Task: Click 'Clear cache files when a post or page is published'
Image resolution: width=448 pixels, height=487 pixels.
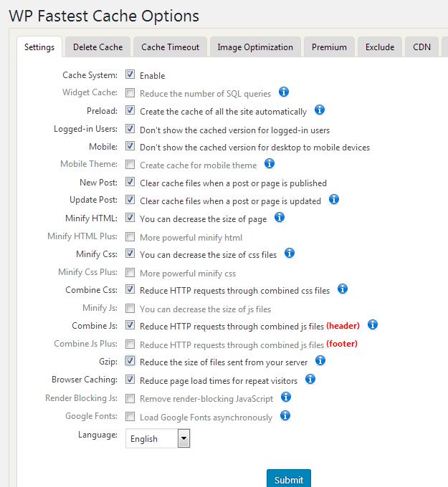Action: pos(233,183)
